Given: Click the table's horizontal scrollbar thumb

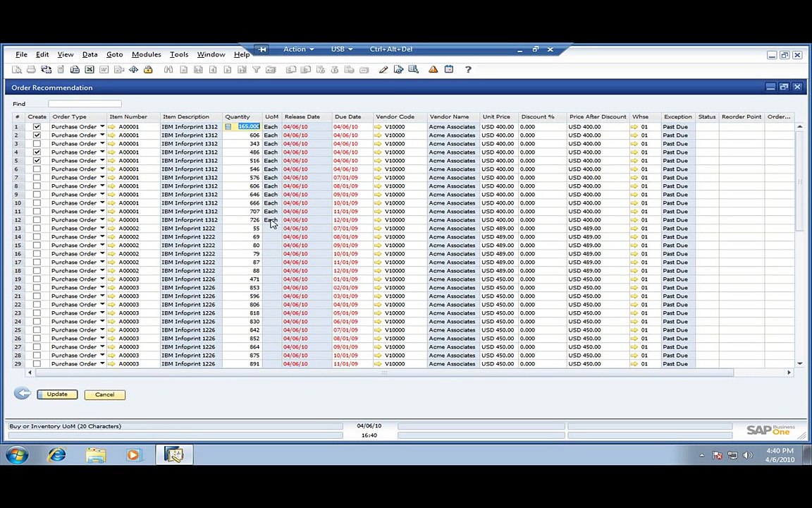Looking at the screenshot, I should [384, 373].
